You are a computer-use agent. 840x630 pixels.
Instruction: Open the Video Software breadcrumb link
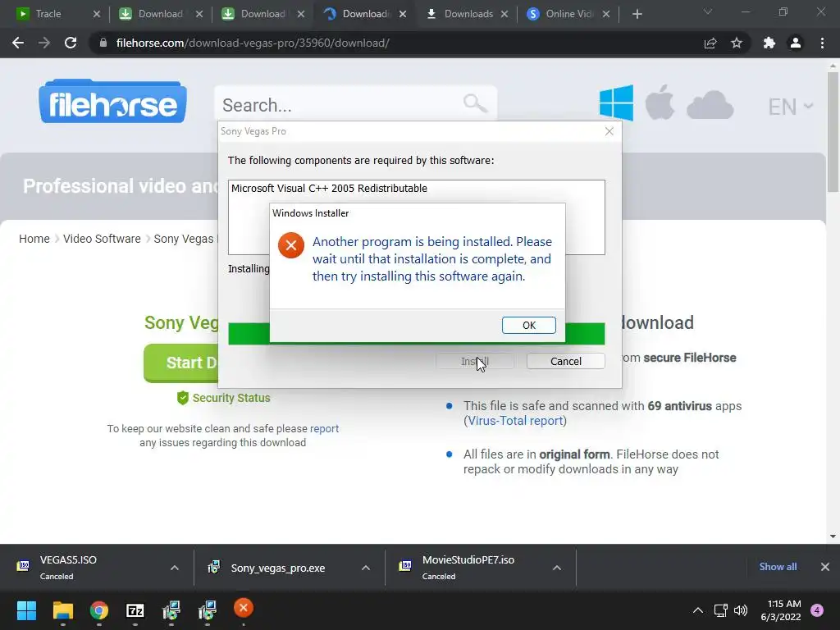click(x=102, y=239)
